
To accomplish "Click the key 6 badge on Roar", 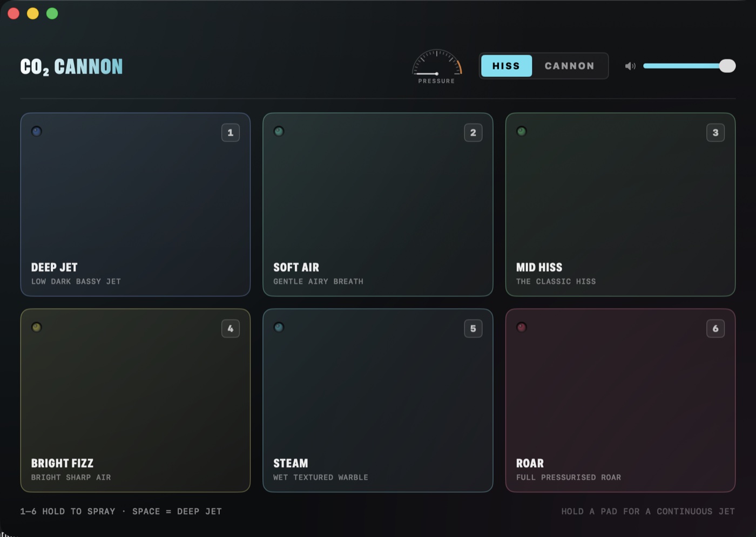I will (715, 329).
